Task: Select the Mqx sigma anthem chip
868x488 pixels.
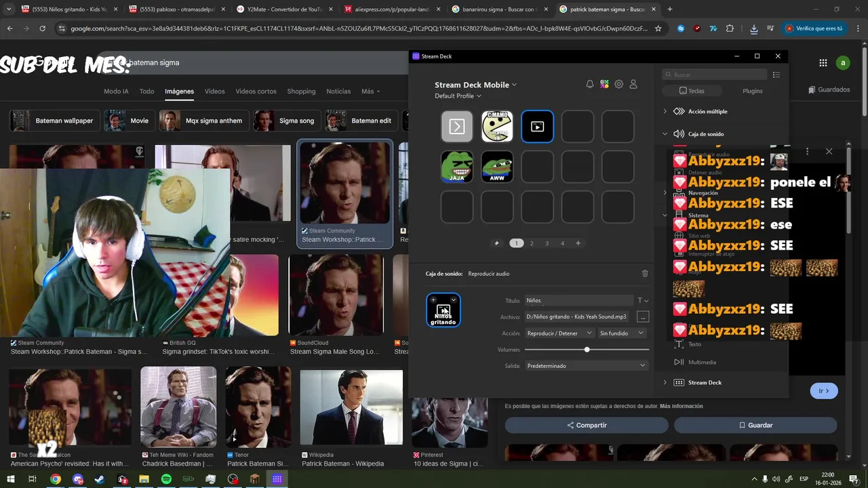Action: coord(203,121)
